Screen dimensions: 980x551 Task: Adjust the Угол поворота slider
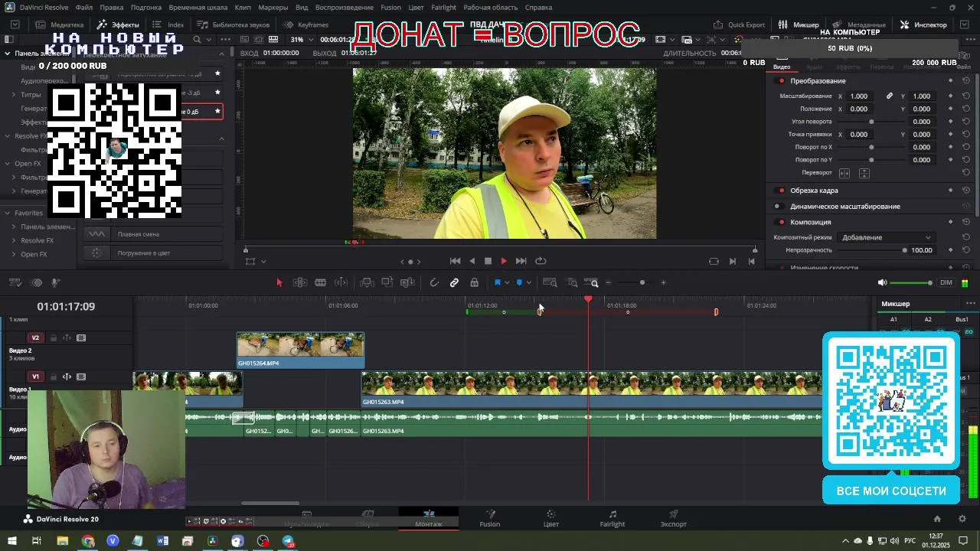point(871,122)
